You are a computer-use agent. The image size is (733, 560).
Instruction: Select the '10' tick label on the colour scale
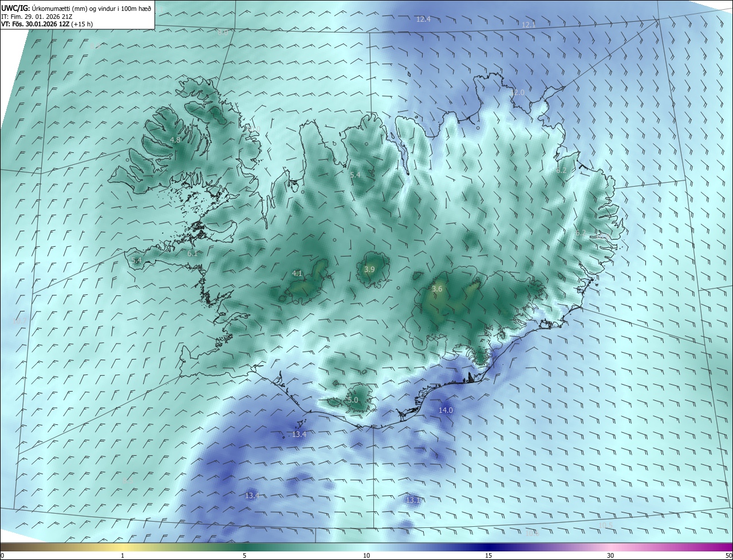point(366,556)
